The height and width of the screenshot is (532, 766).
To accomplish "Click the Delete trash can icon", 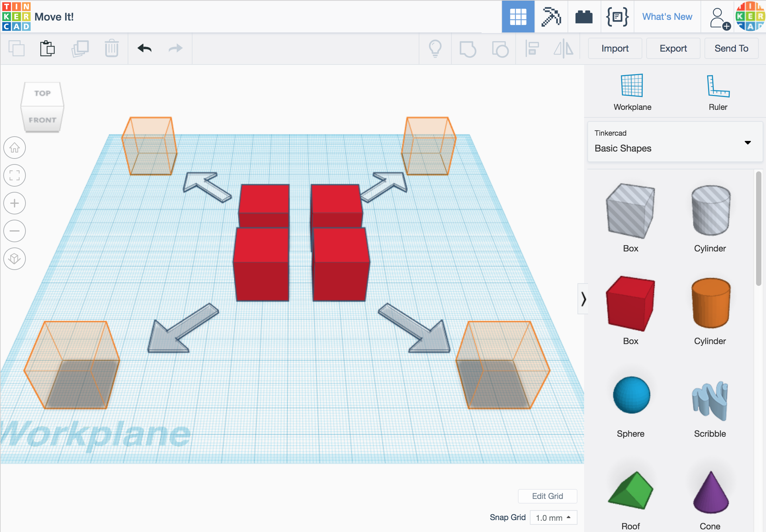I will coord(111,48).
